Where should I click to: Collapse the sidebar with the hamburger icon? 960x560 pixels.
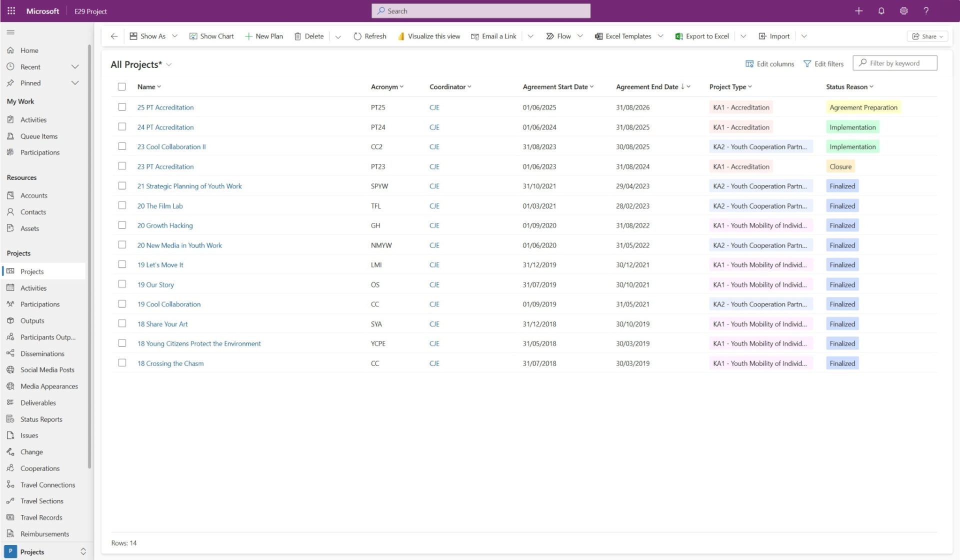[x=10, y=32]
